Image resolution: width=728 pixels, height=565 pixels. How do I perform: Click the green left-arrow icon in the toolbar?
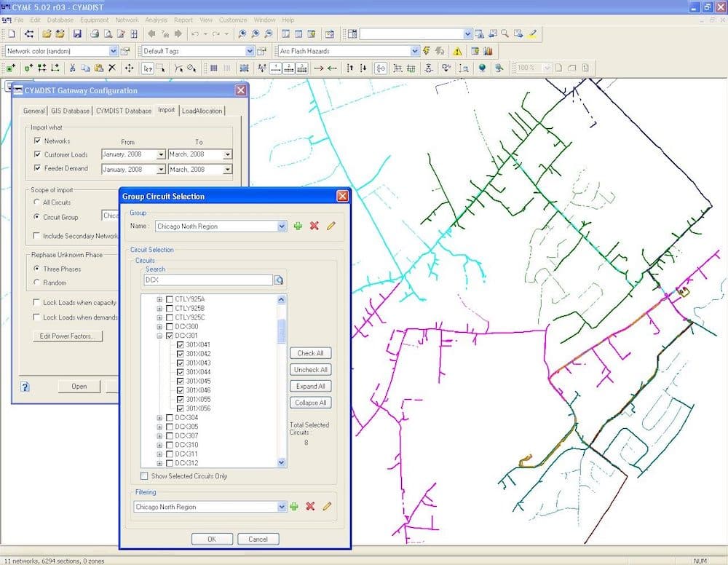332,68
